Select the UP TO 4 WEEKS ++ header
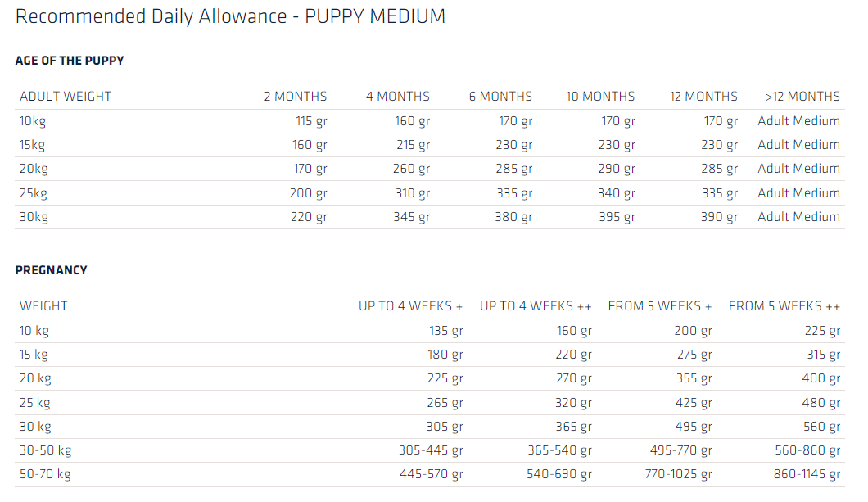This screenshot has height=502, width=868. (x=536, y=306)
